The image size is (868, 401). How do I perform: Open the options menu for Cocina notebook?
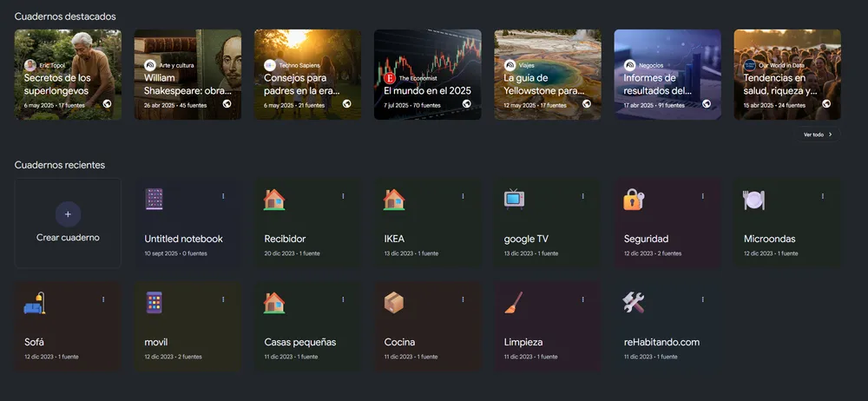point(463,299)
